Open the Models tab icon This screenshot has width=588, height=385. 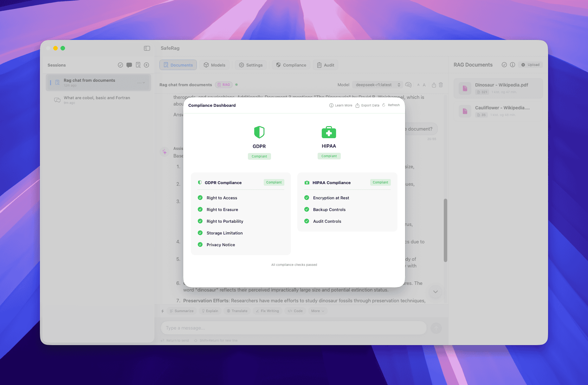point(206,65)
